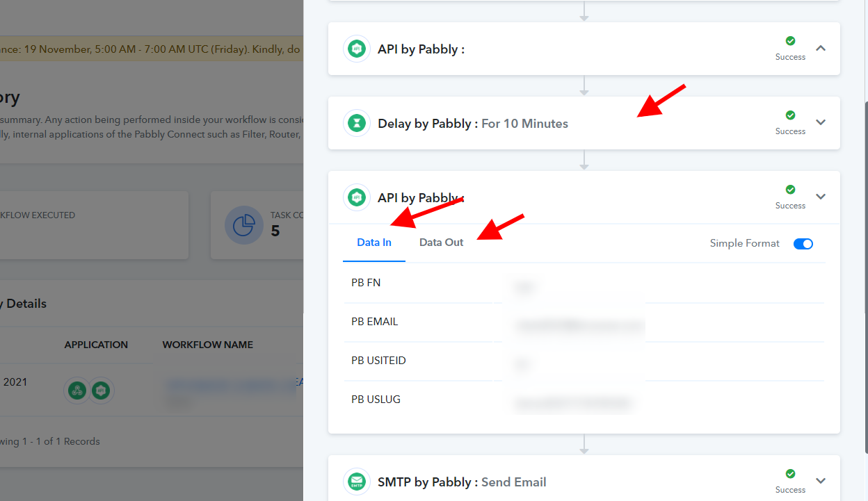Click the Delay by Pabbly hourglass icon

[357, 123]
